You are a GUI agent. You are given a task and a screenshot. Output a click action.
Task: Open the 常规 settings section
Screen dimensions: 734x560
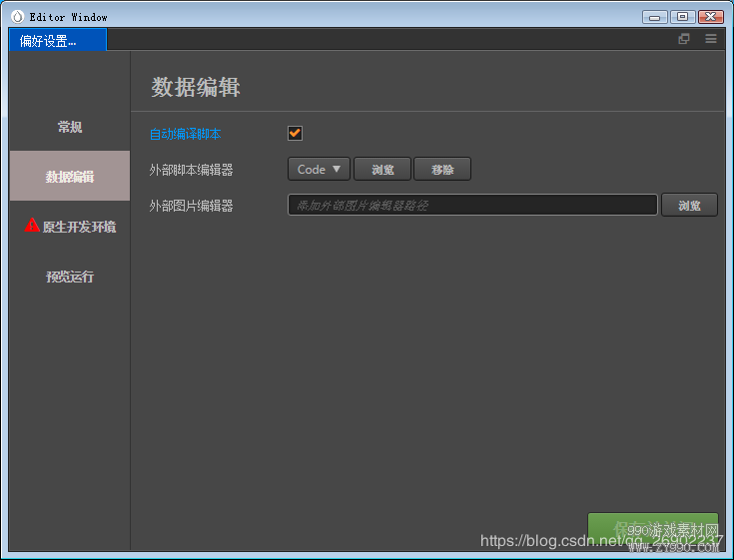point(70,127)
